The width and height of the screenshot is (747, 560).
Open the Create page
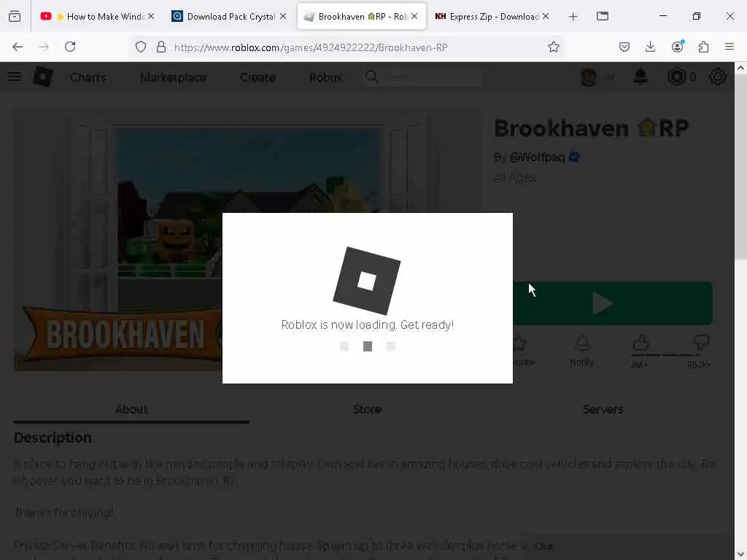tap(258, 77)
